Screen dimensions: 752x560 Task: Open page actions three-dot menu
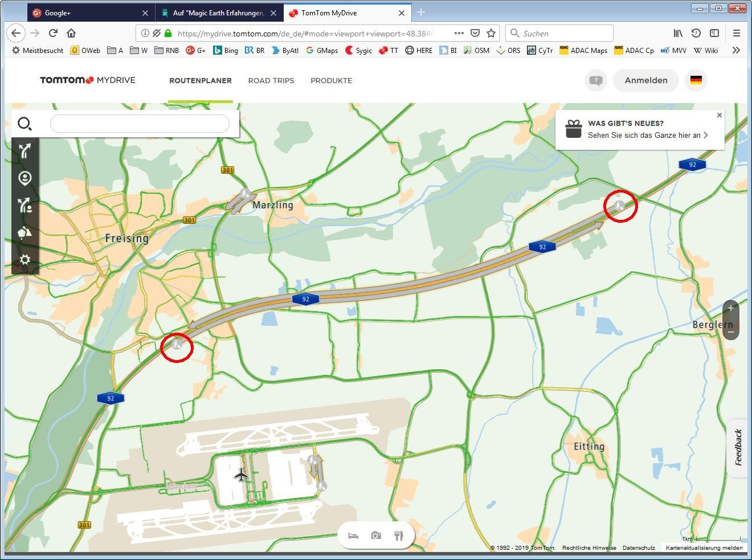click(x=459, y=33)
